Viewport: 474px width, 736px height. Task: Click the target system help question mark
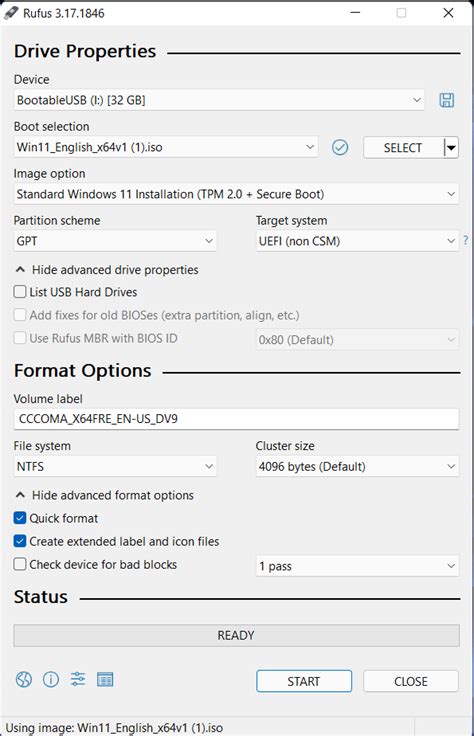(466, 240)
